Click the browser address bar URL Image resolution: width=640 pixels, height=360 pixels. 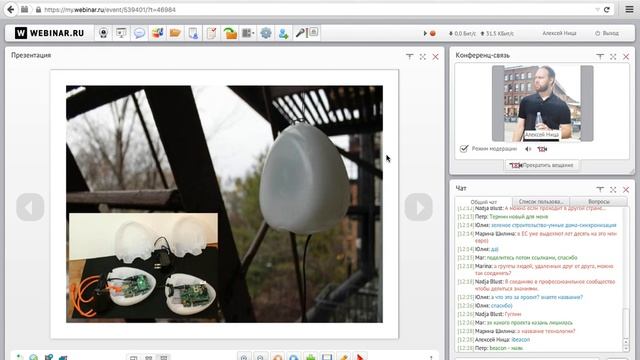coord(110,9)
